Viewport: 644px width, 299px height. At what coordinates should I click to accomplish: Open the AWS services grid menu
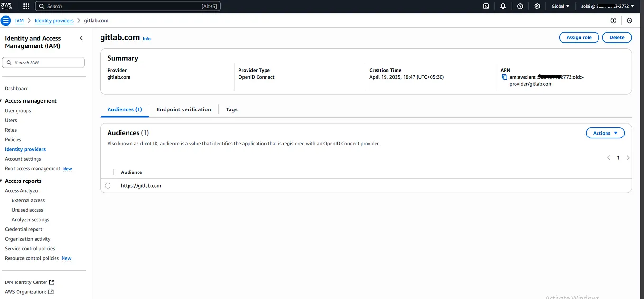tap(26, 6)
